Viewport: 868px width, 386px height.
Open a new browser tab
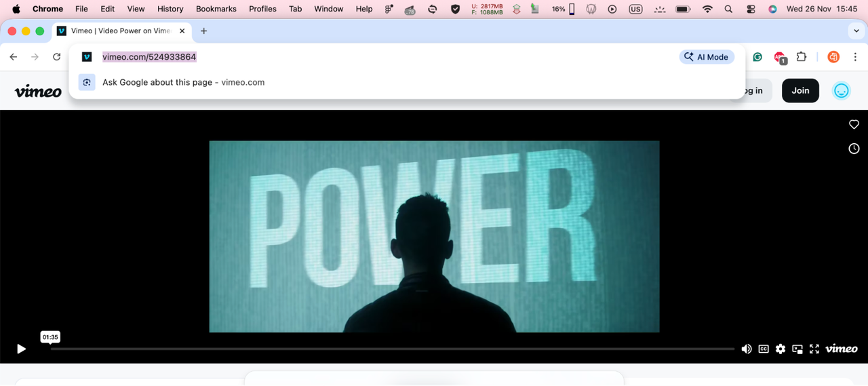(203, 31)
